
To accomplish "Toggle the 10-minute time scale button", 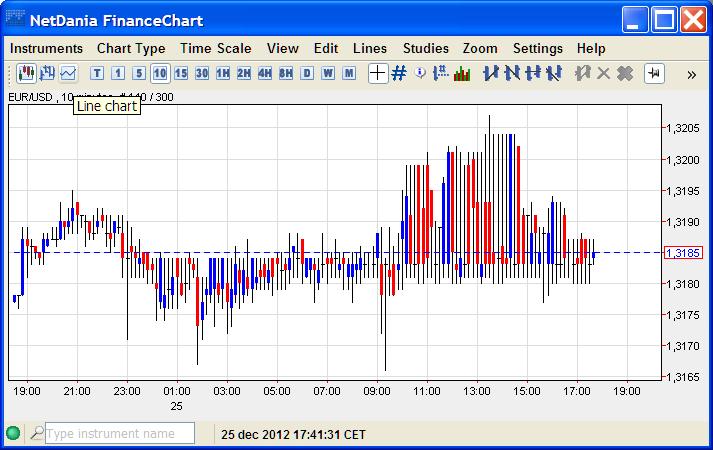I will click(160, 73).
